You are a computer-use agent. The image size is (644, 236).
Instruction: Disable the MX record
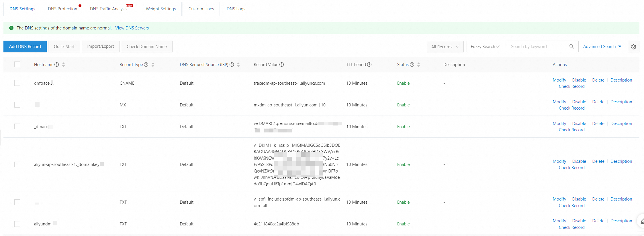tap(579, 102)
